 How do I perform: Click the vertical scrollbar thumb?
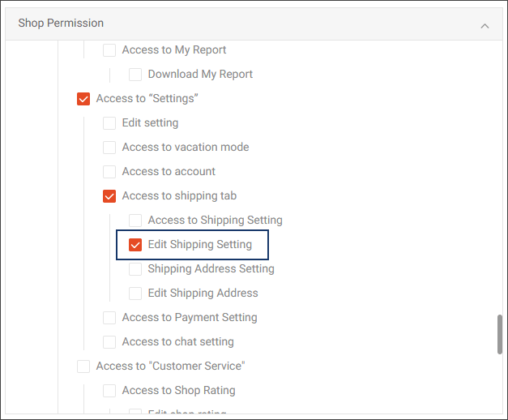pos(500,334)
